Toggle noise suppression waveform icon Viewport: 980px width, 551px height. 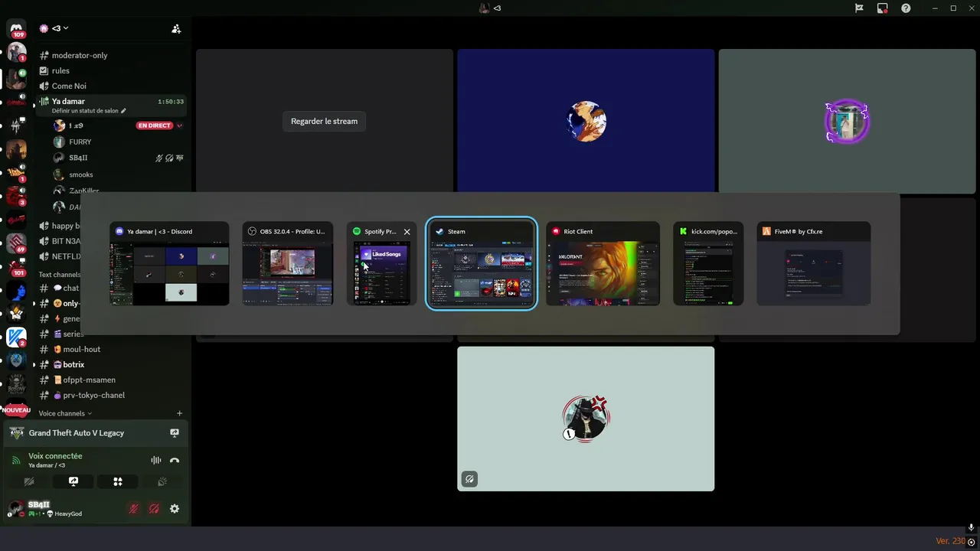(155, 460)
